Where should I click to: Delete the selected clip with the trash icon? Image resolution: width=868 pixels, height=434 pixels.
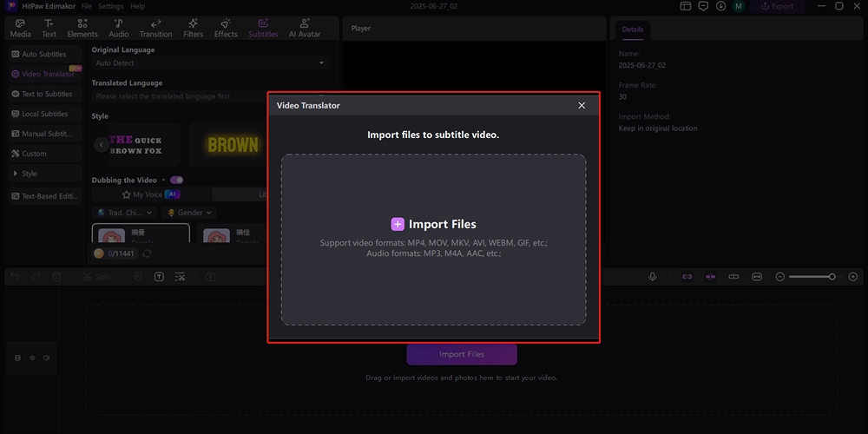(57, 277)
